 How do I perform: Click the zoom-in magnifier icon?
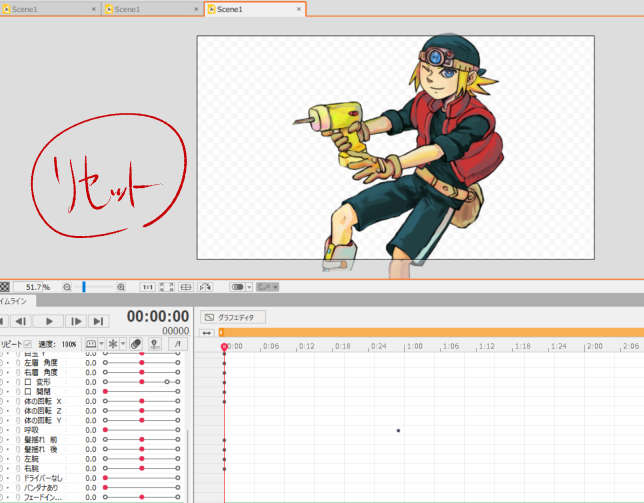(x=121, y=287)
